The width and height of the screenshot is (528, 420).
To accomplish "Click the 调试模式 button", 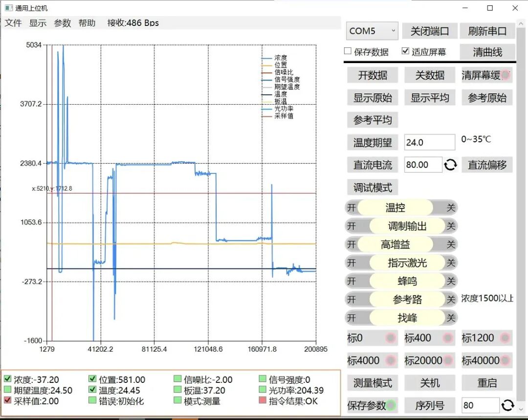I will coord(373,187).
